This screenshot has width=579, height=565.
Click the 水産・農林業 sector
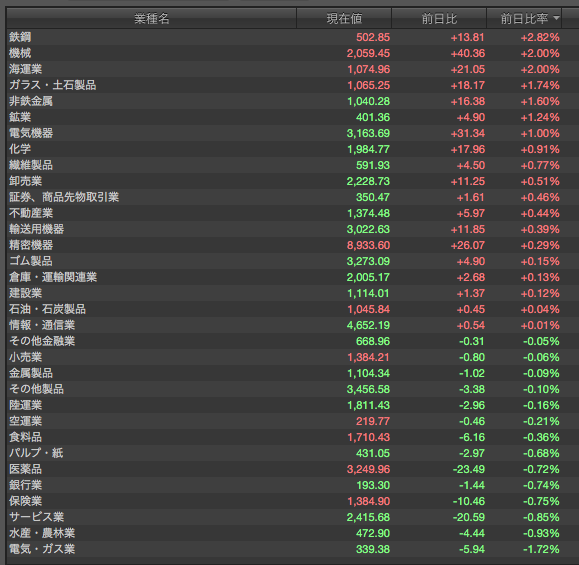click(x=42, y=533)
